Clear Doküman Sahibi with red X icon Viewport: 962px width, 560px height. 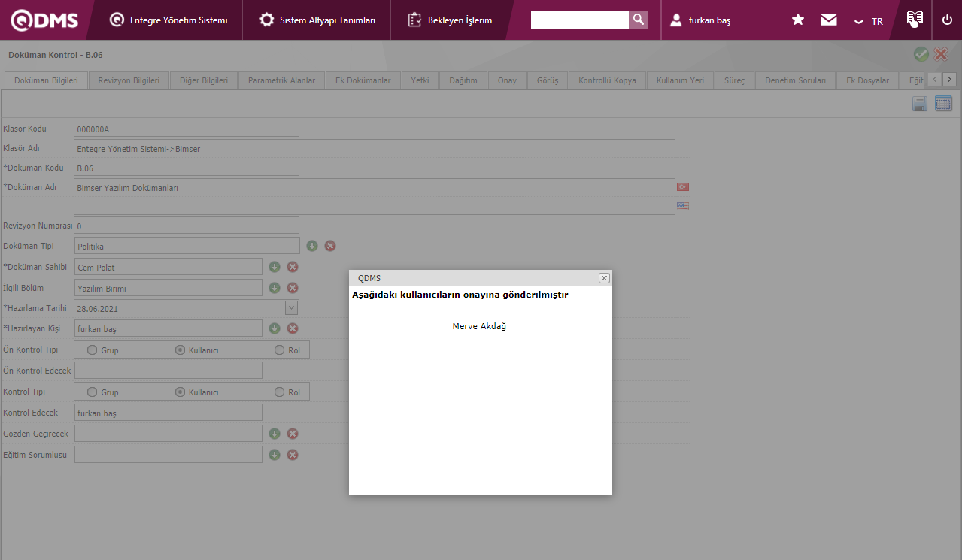click(x=293, y=267)
